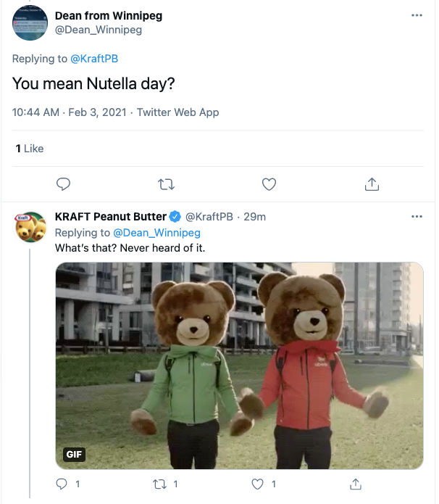Share the KRAFT Peanut Butter reply
Image resolution: width=439 pixels, height=504 pixels.
click(356, 483)
